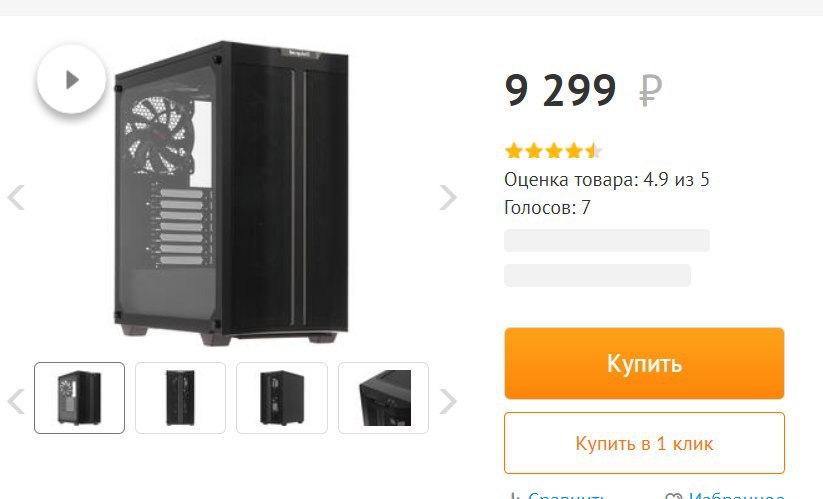The height and width of the screenshot is (499, 823).
Task: Open the Оценка товара 4.9 из 5 text
Action: [607, 179]
